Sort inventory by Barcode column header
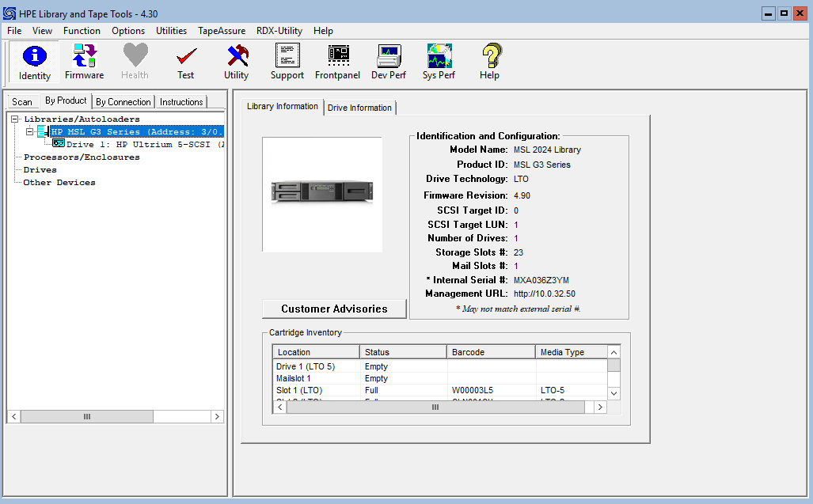Viewport: 813px width, 504px height. click(491, 352)
